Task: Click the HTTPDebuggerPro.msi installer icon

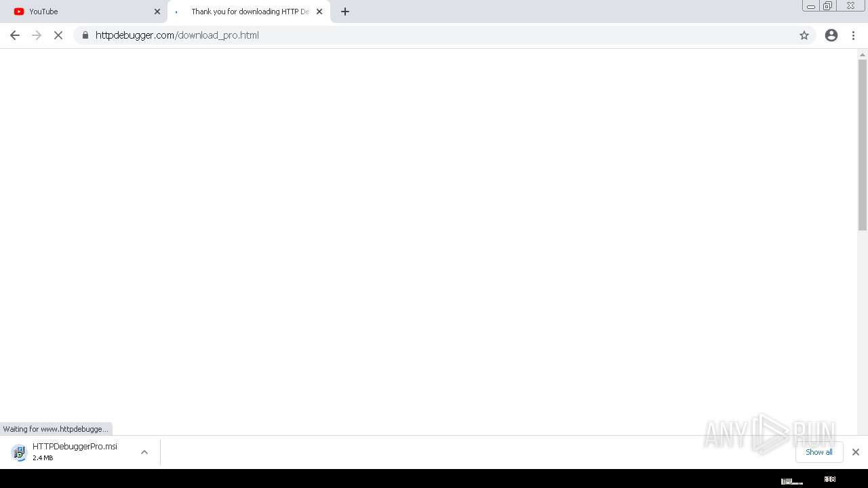Action: click(19, 453)
